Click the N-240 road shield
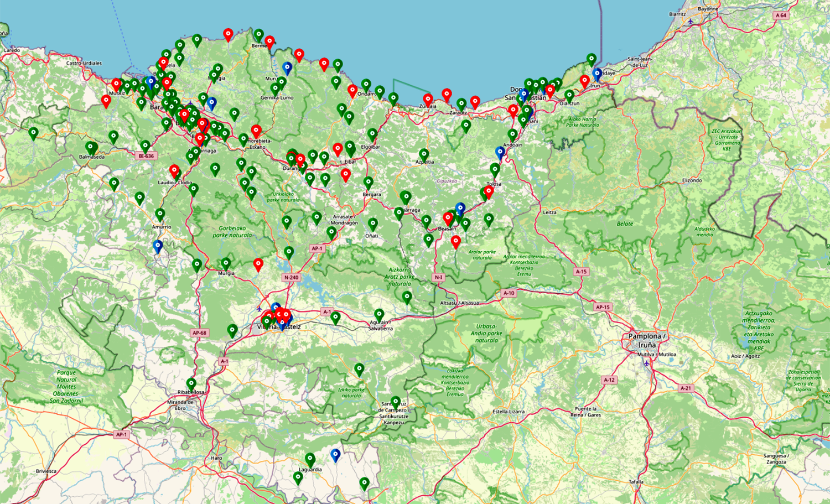 click(x=291, y=277)
